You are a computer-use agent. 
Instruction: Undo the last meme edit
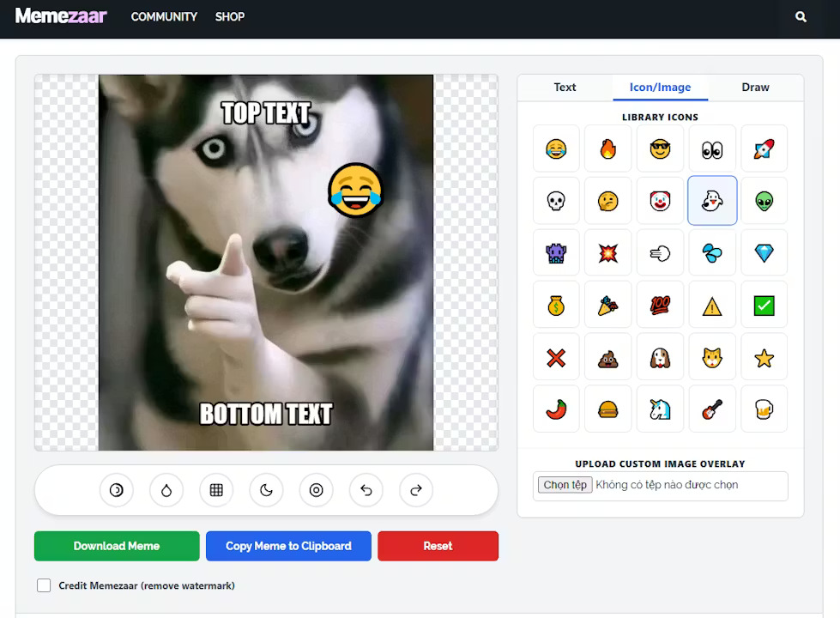[x=366, y=490]
